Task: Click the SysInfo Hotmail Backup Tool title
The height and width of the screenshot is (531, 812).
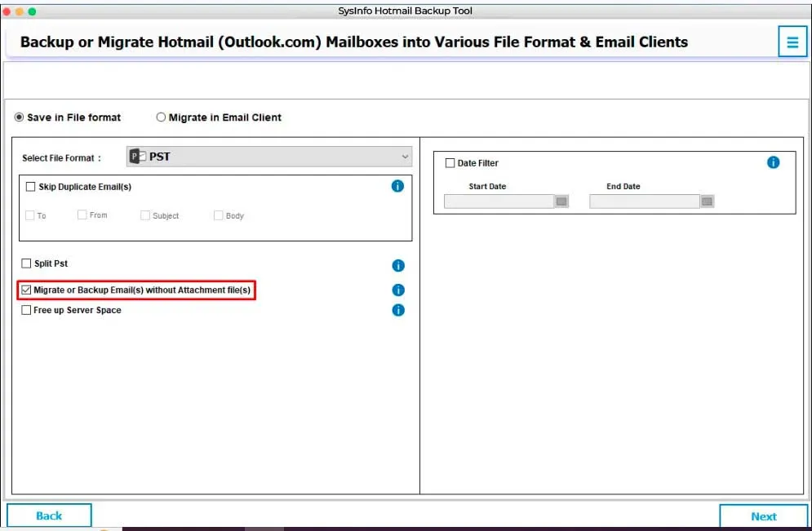Action: pos(405,11)
